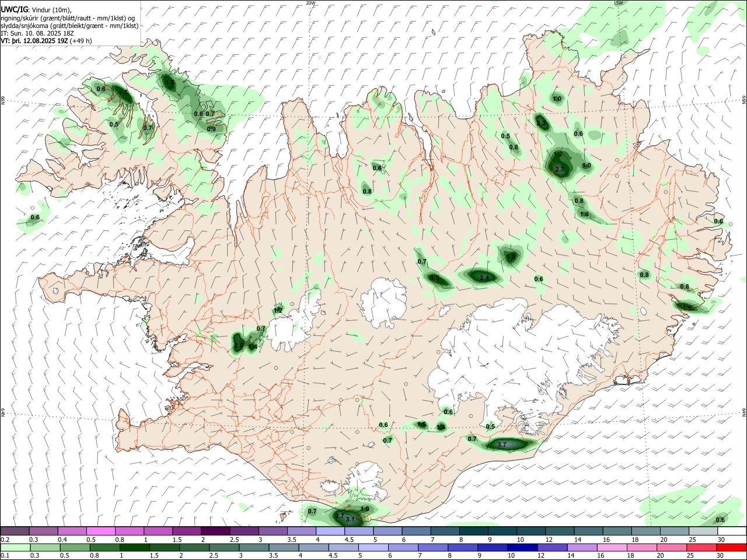Pick the darkest purple 2 swatch in snow scale
The width and height of the screenshot is (747, 560).
point(215,531)
